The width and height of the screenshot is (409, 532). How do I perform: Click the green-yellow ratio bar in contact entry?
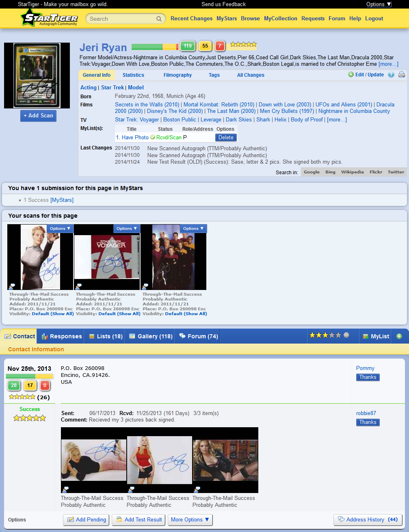pyautogui.click(x=29, y=376)
